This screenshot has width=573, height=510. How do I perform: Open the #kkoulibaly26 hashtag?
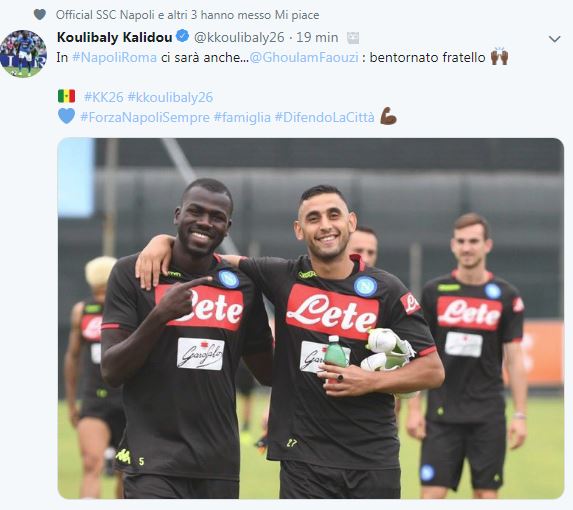tap(170, 97)
